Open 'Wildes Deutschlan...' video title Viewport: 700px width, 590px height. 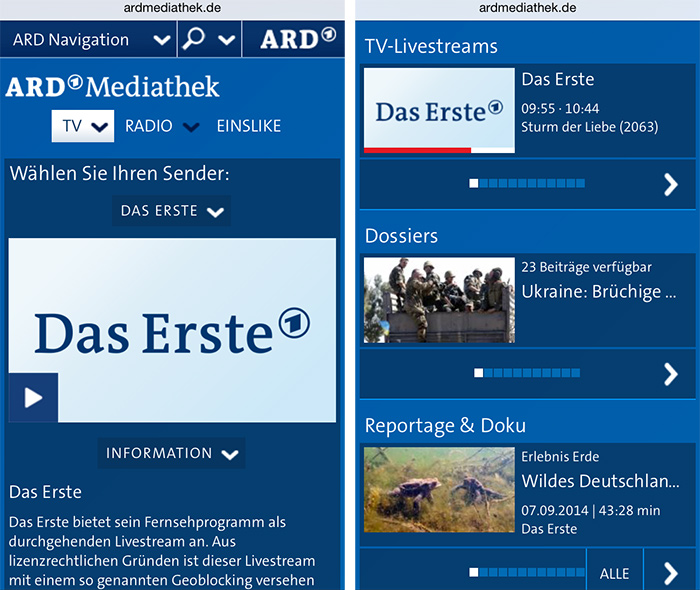point(600,481)
